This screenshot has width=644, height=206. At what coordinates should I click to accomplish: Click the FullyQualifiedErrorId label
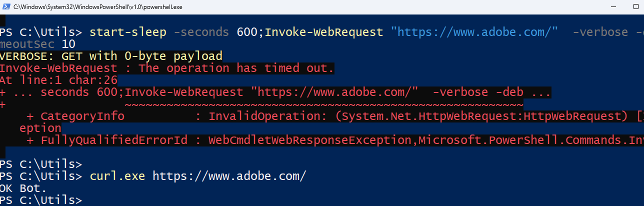click(x=114, y=140)
